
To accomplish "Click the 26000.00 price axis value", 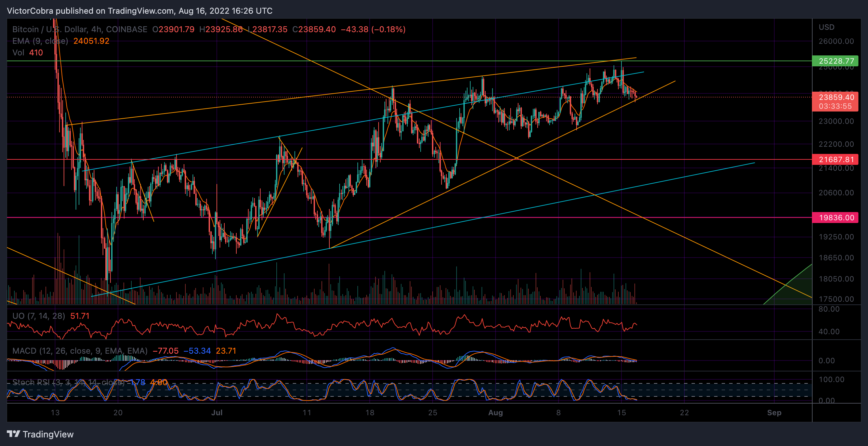I will click(x=836, y=41).
